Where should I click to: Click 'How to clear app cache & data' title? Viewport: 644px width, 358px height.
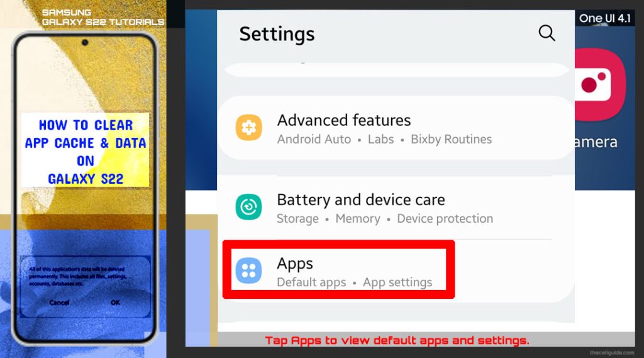(x=86, y=151)
